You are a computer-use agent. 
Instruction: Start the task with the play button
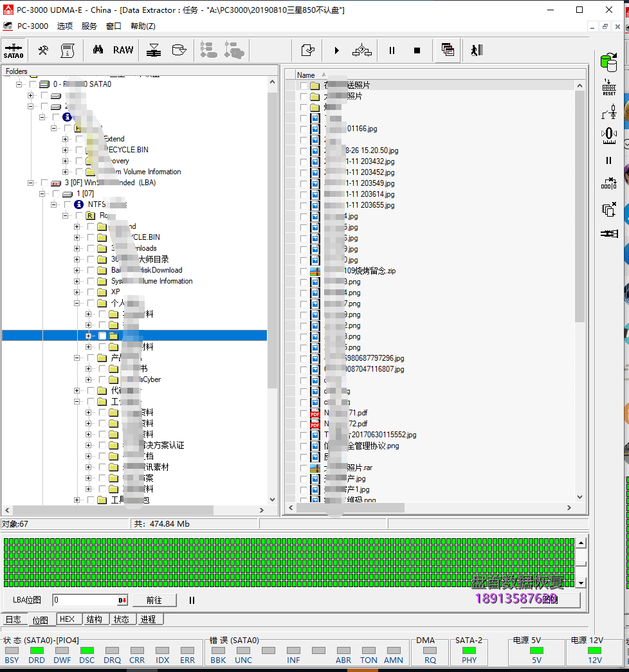(x=336, y=51)
